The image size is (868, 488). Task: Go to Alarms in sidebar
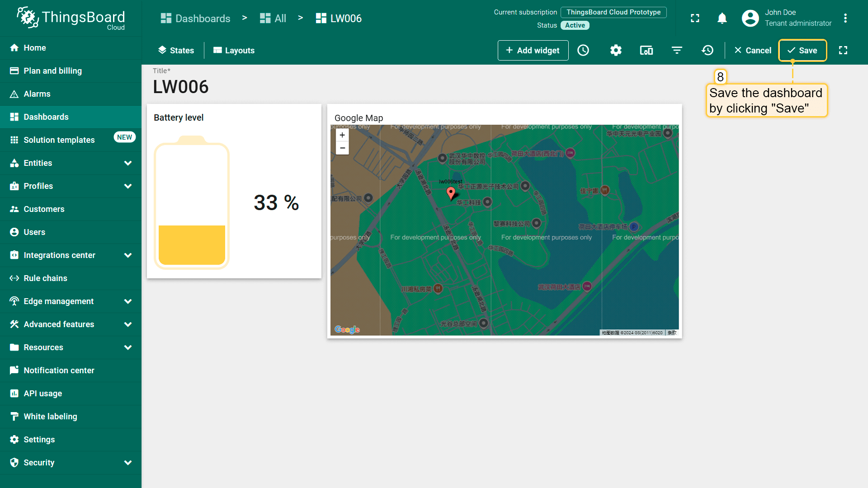click(37, 94)
